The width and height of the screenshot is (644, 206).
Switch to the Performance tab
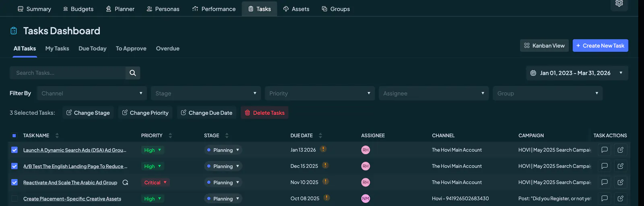[214, 9]
